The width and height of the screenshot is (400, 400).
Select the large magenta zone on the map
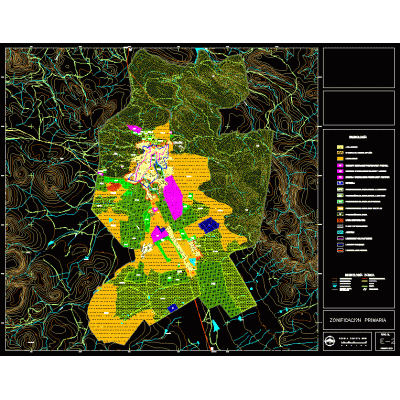click(x=173, y=197)
